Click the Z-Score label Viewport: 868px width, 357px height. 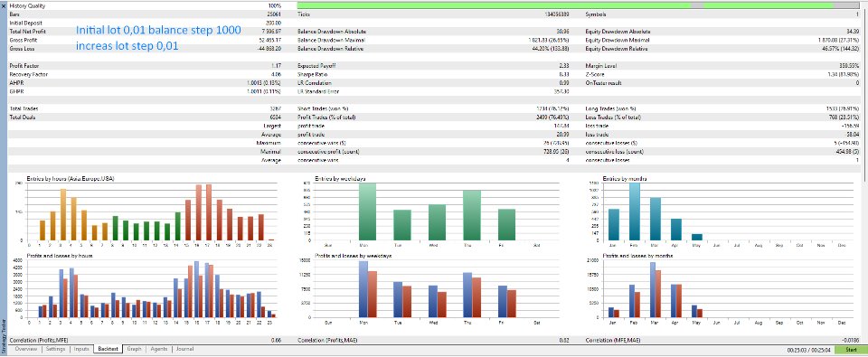595,74
